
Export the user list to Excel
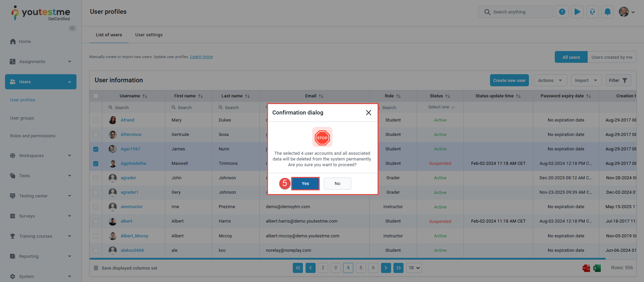coord(597,268)
